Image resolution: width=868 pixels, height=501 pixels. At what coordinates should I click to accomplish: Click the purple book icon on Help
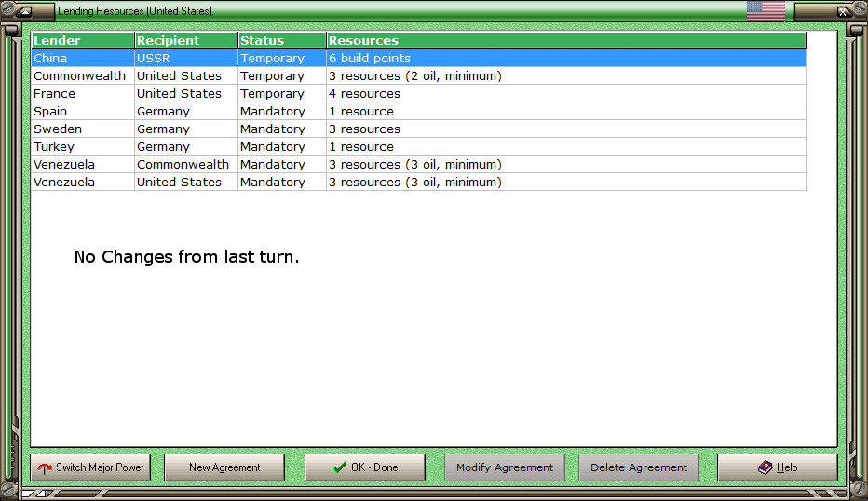(x=765, y=467)
